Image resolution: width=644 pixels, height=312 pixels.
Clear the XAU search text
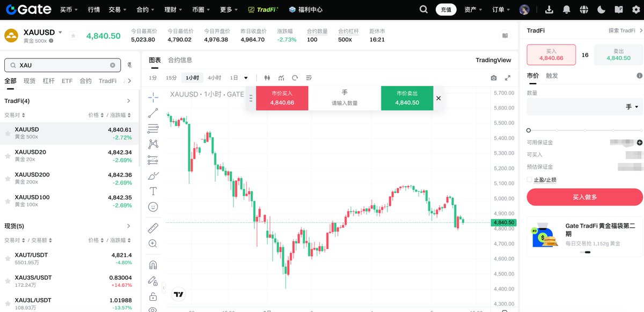(113, 65)
